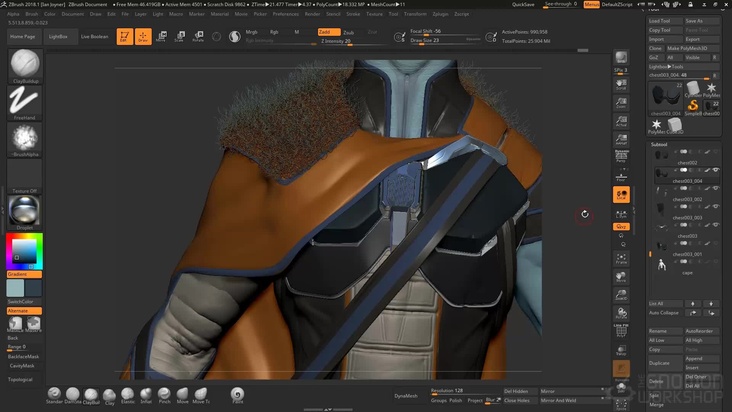Select the SimpleBrush tool thumbnail

click(x=693, y=106)
